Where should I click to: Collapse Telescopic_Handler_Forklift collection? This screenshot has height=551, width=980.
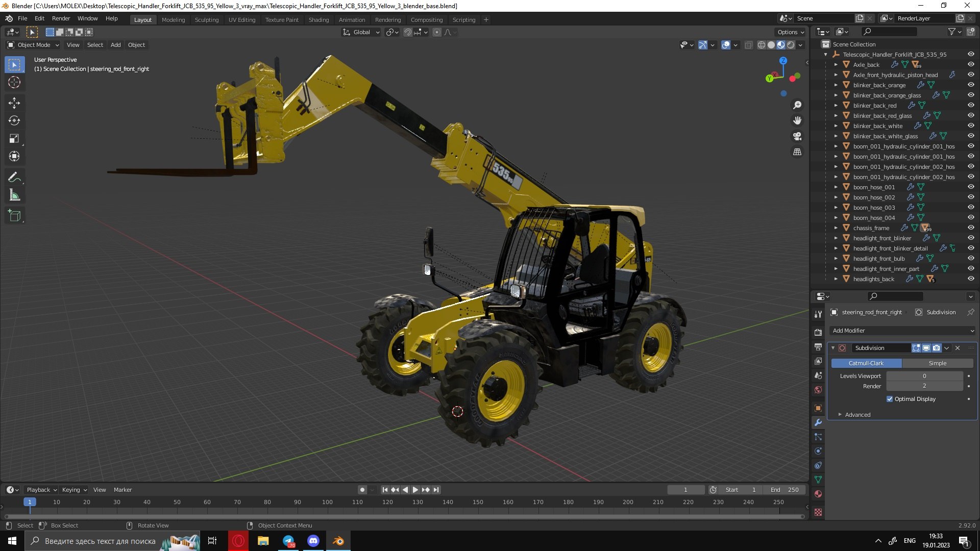pos(826,55)
